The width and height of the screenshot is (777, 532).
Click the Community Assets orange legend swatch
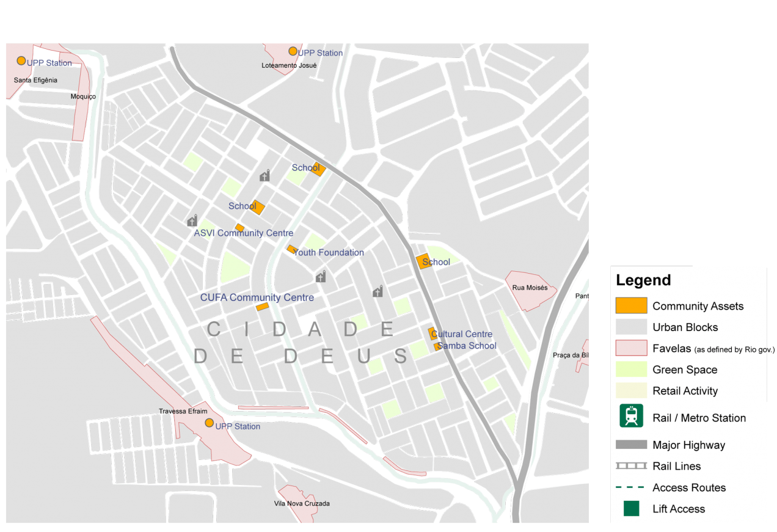631,305
